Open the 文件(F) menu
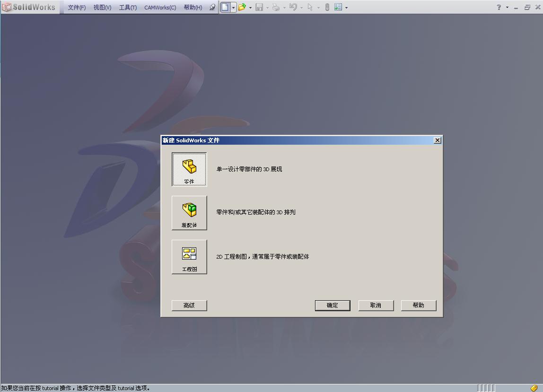This screenshot has height=392, width=543. coord(77,7)
